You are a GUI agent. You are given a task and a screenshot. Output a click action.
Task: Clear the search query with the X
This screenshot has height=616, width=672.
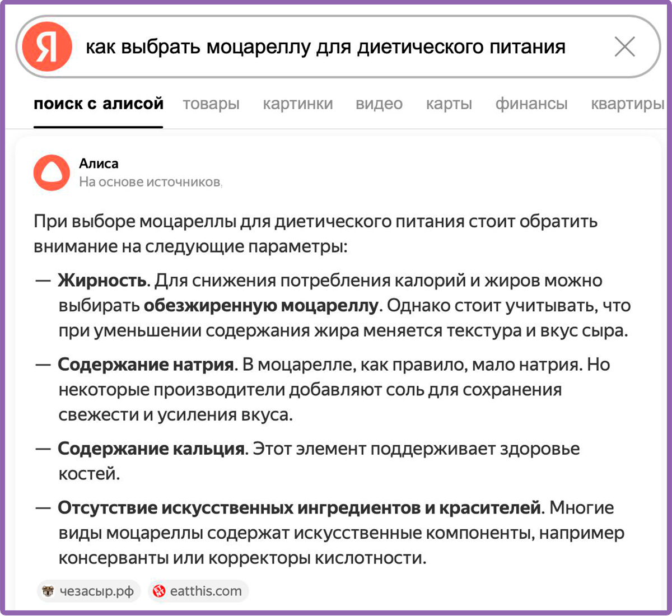pos(624,47)
